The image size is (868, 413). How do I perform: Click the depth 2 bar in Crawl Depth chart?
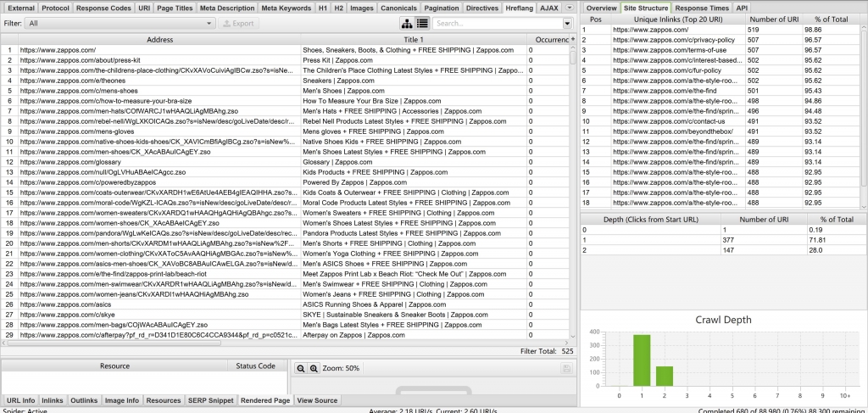(x=665, y=376)
